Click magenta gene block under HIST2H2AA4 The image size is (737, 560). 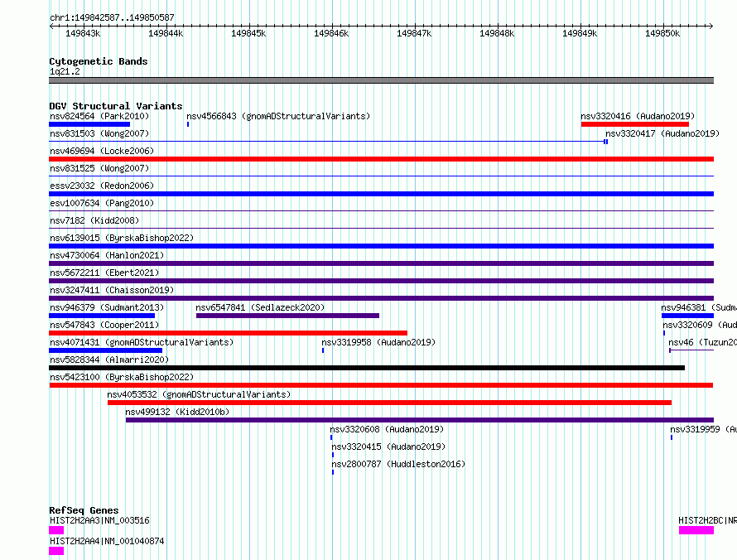(x=56, y=551)
